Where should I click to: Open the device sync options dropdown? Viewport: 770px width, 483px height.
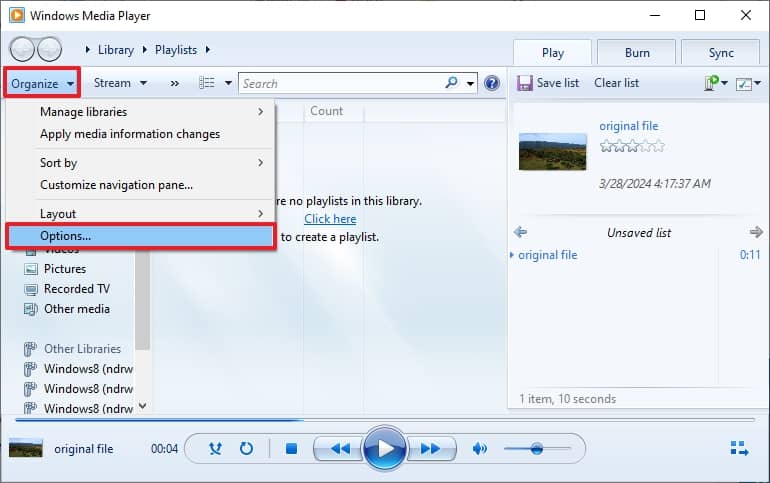[x=716, y=83]
